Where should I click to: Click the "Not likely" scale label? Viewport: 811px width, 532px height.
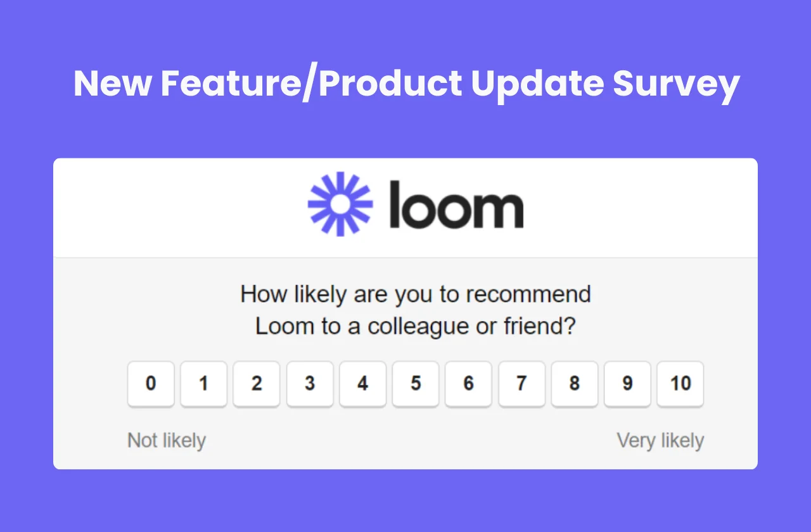167,440
